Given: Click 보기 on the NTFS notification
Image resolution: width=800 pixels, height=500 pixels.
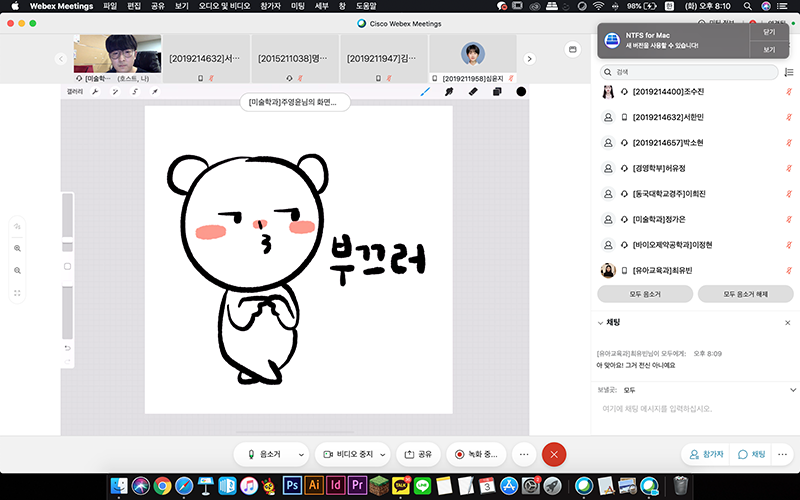Looking at the screenshot, I should [x=769, y=49].
